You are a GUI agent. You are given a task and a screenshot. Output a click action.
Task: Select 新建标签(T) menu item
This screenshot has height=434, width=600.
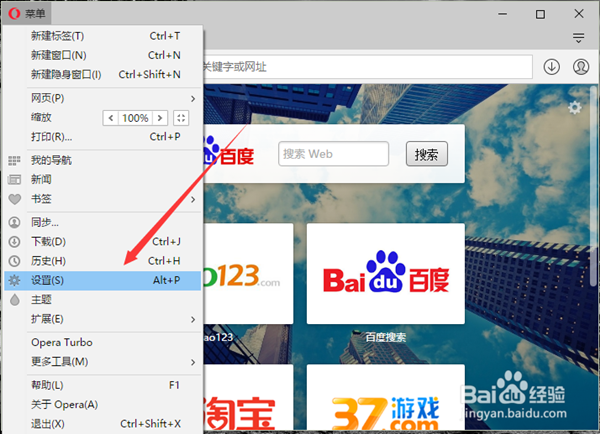tap(103, 36)
